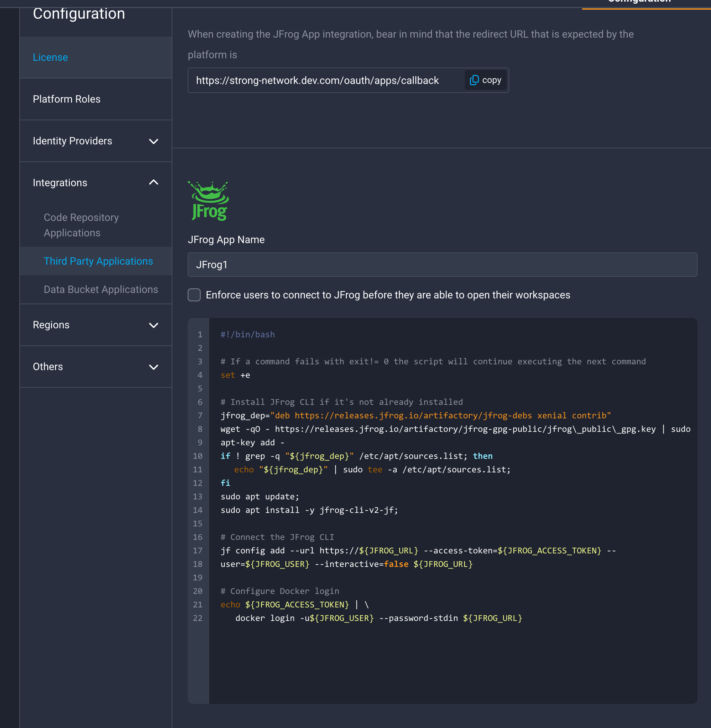The image size is (711, 728).
Task: Click the JFrog logo
Action: (x=209, y=201)
